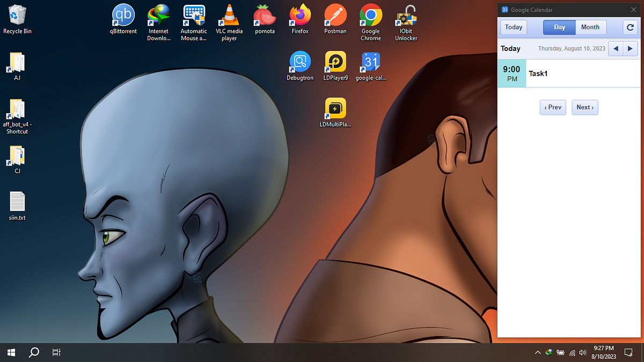Select the Firefox desktop shortcut
The image size is (644, 362).
coord(300,20)
